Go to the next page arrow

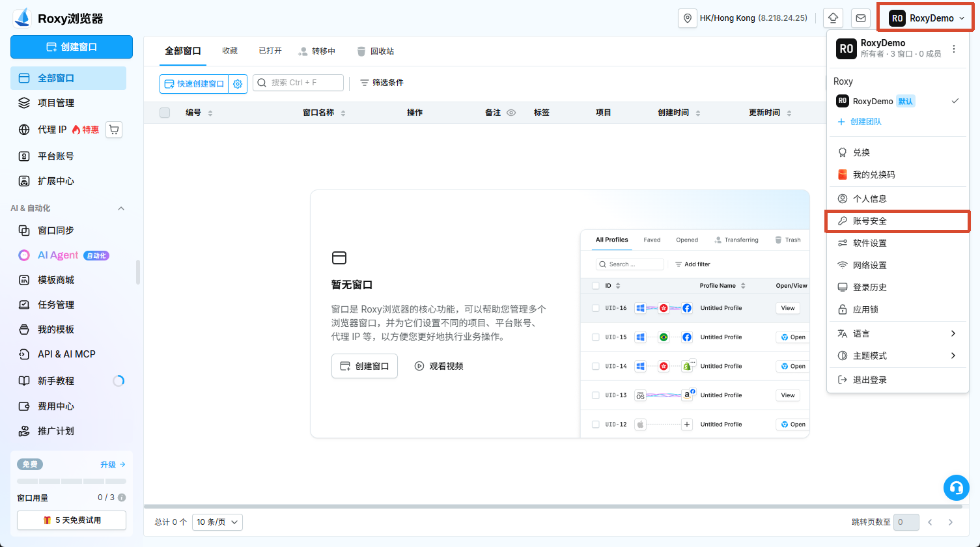coord(951,522)
